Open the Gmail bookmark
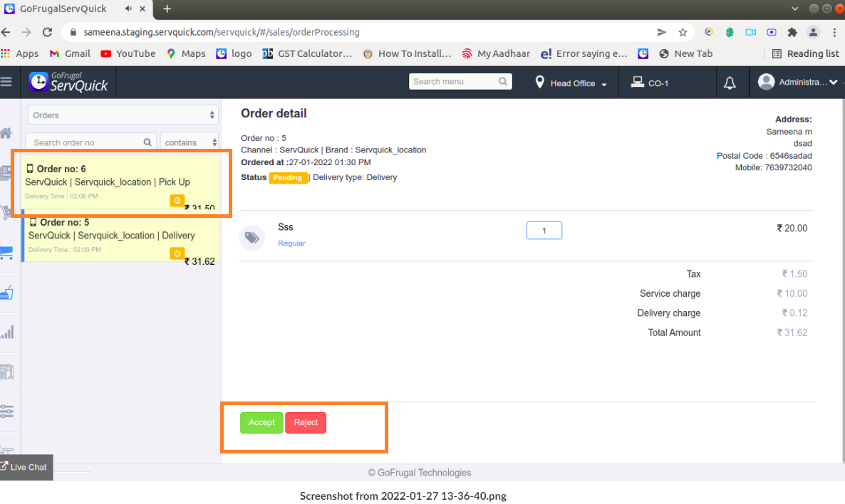Image resolution: width=845 pixels, height=504 pixels. coord(70,53)
